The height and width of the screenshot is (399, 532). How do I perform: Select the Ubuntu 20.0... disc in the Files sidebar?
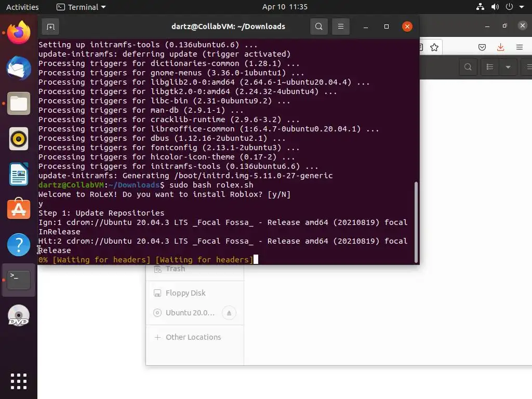195,312
